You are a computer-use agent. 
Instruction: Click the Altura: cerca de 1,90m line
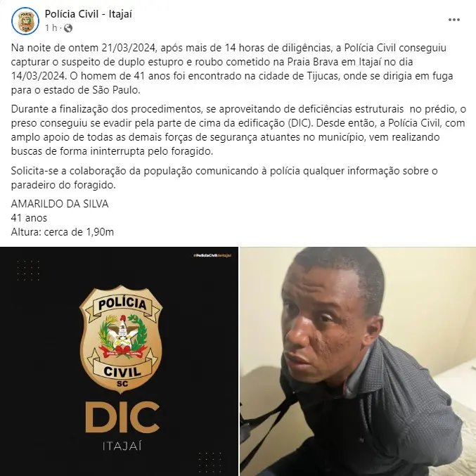(x=63, y=232)
